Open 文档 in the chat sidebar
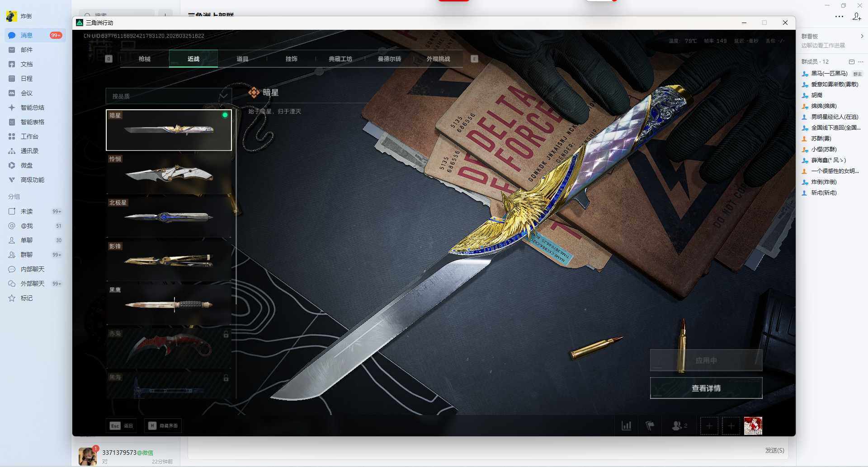868x467 pixels. coord(35,64)
